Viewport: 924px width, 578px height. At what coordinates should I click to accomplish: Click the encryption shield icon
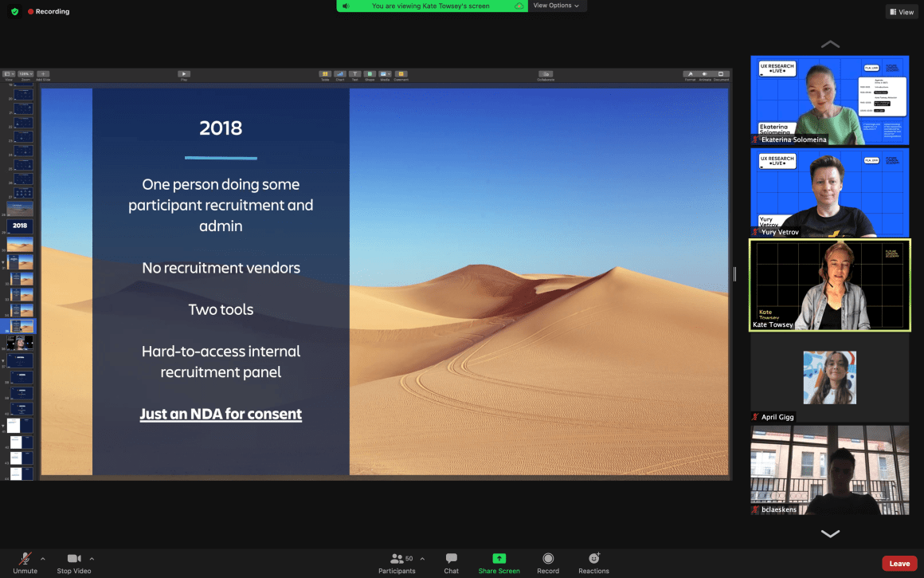(14, 11)
